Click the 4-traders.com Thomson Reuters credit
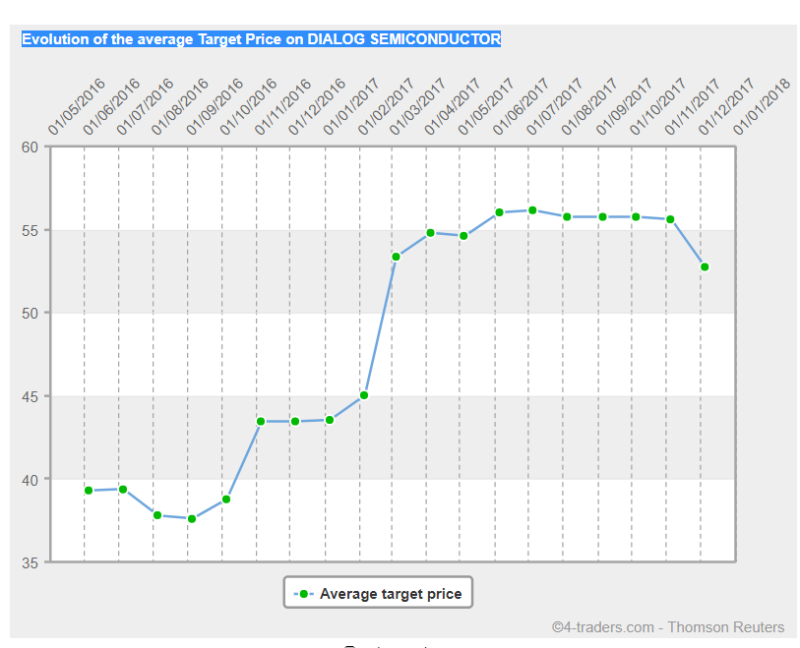 (668, 627)
